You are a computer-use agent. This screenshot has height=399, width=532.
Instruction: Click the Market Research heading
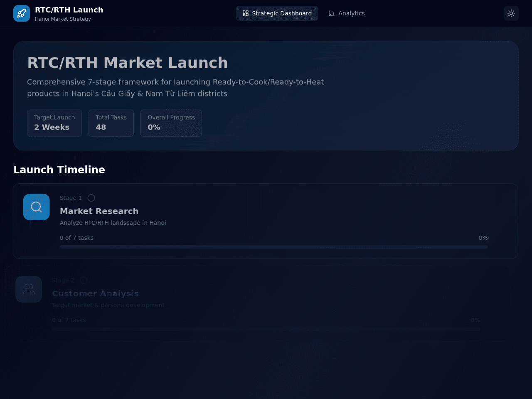pos(99,211)
